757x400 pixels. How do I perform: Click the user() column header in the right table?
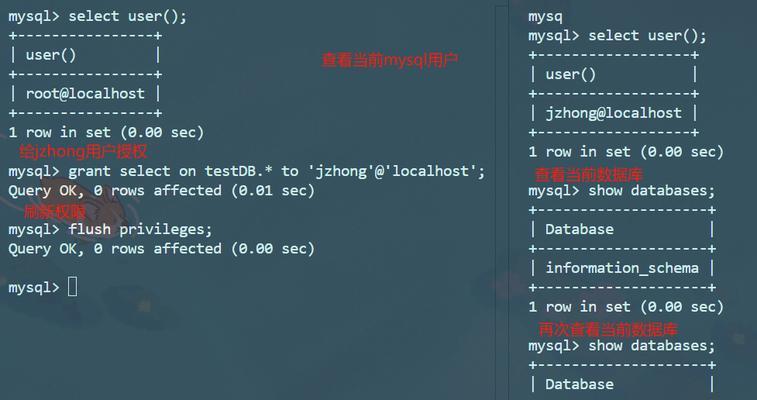pyautogui.click(x=571, y=74)
